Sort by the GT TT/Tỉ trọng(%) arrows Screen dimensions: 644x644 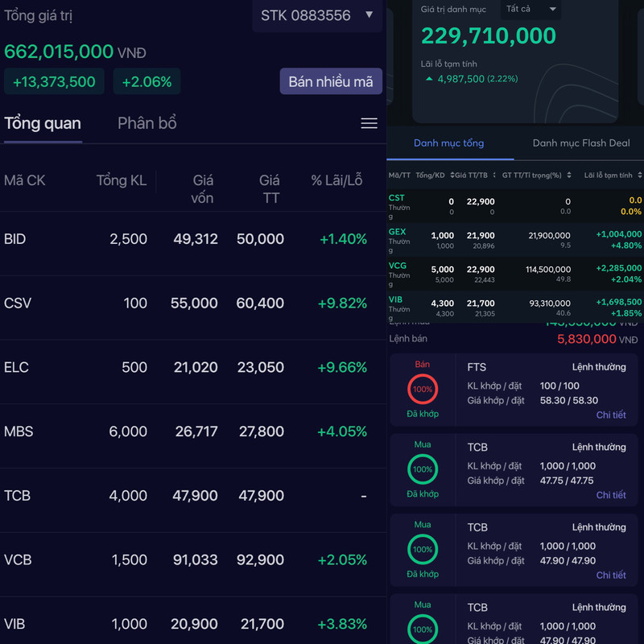(x=569, y=175)
